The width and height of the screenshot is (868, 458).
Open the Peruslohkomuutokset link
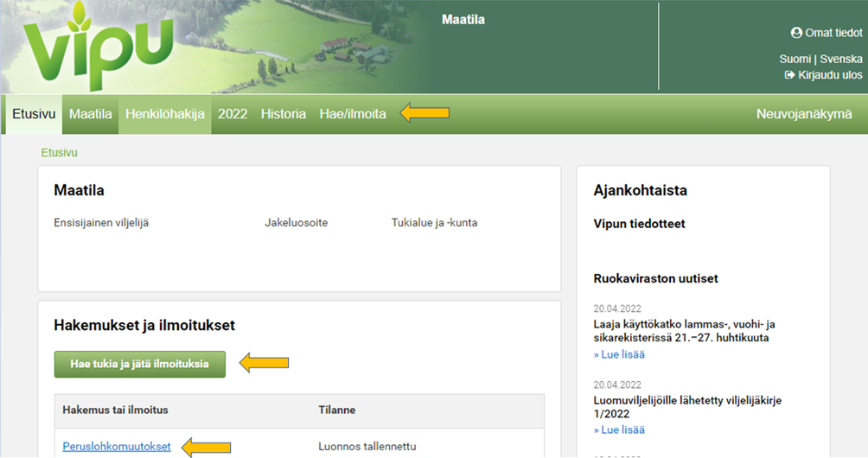click(116, 447)
